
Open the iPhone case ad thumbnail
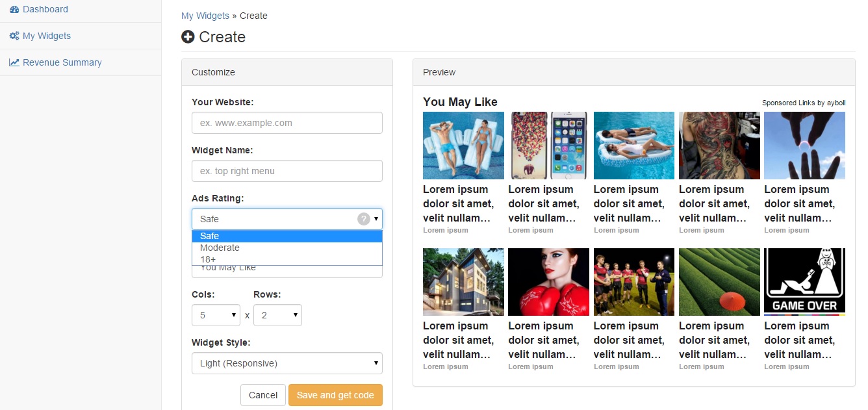[x=549, y=146]
